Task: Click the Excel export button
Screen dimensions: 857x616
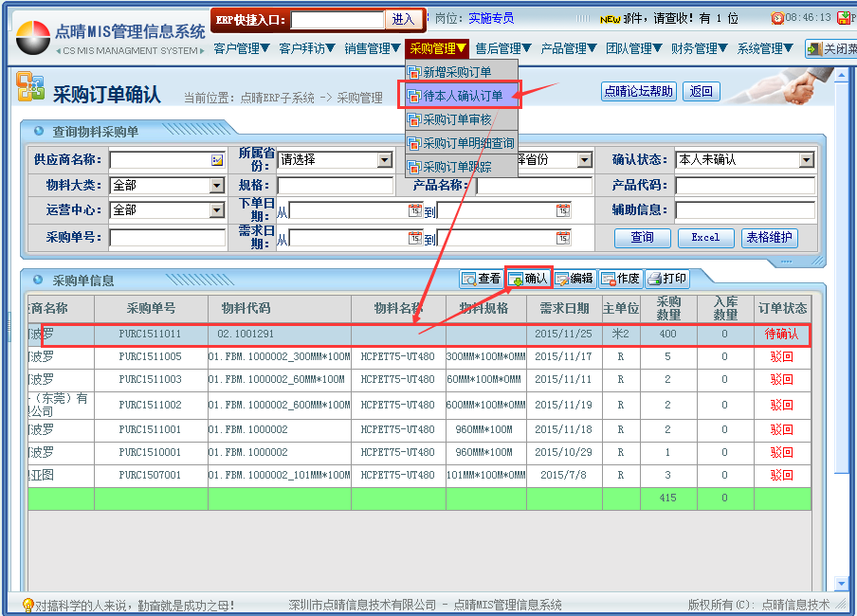Action: pos(704,238)
